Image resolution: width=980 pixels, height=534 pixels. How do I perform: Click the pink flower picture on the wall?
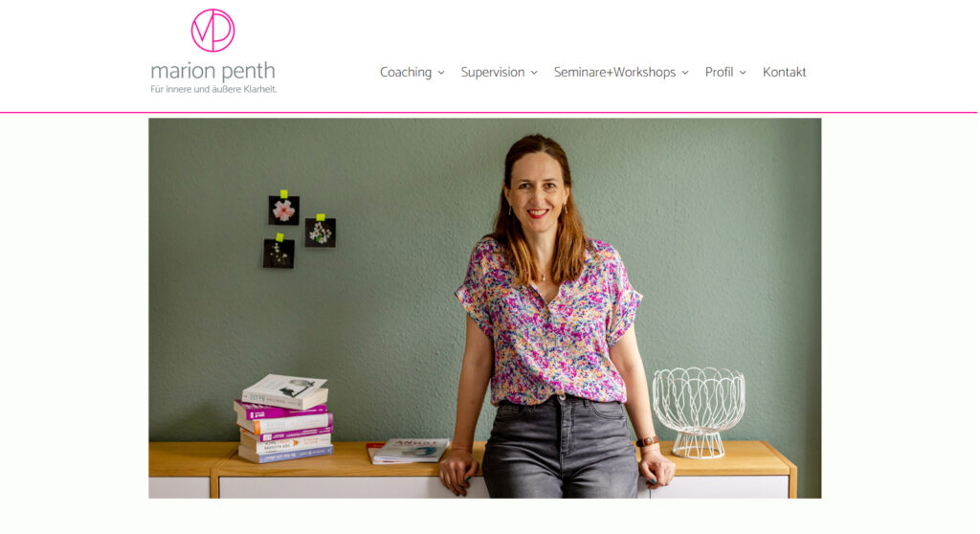(283, 211)
